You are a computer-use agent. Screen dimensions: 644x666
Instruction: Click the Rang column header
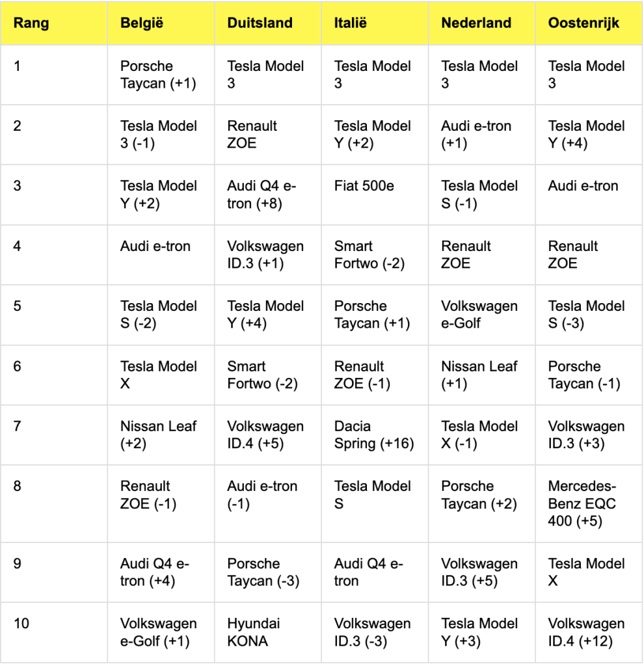(x=31, y=23)
